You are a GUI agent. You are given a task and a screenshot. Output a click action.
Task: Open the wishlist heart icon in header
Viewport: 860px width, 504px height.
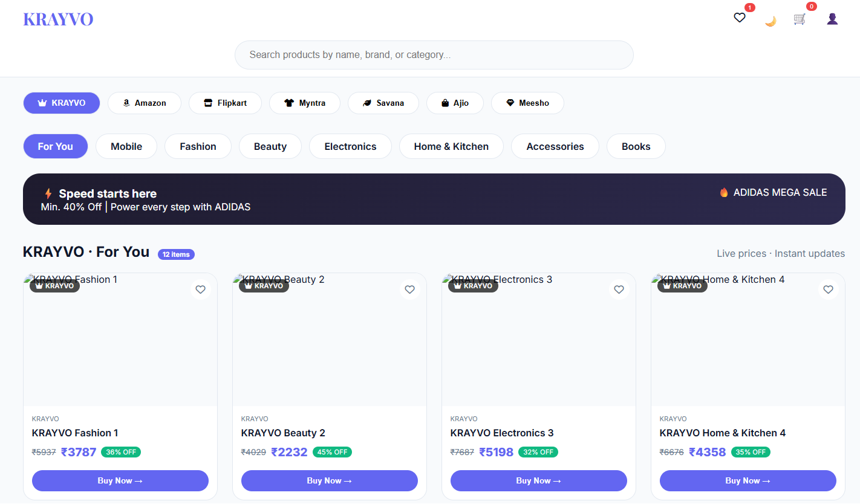[x=739, y=18]
